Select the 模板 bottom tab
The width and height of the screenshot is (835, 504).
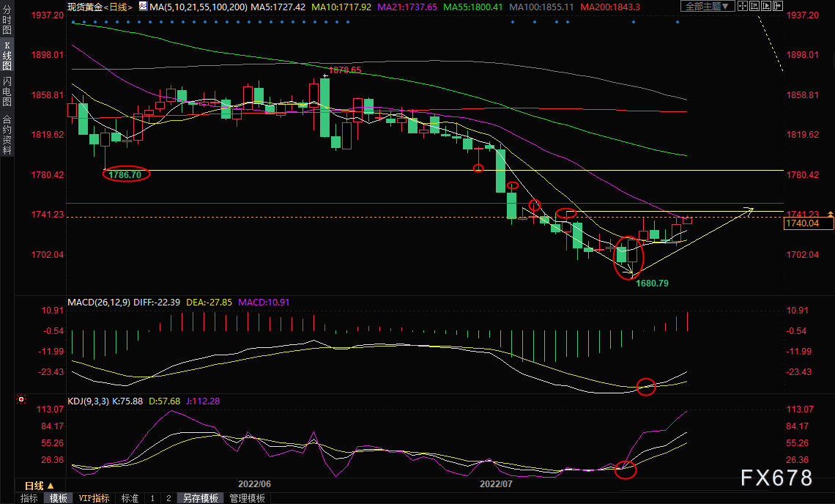tap(59, 498)
